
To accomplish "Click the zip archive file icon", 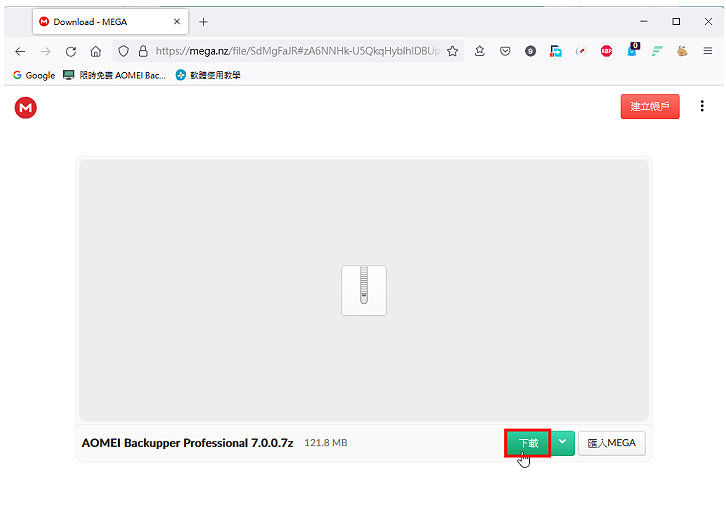I will tap(364, 290).
